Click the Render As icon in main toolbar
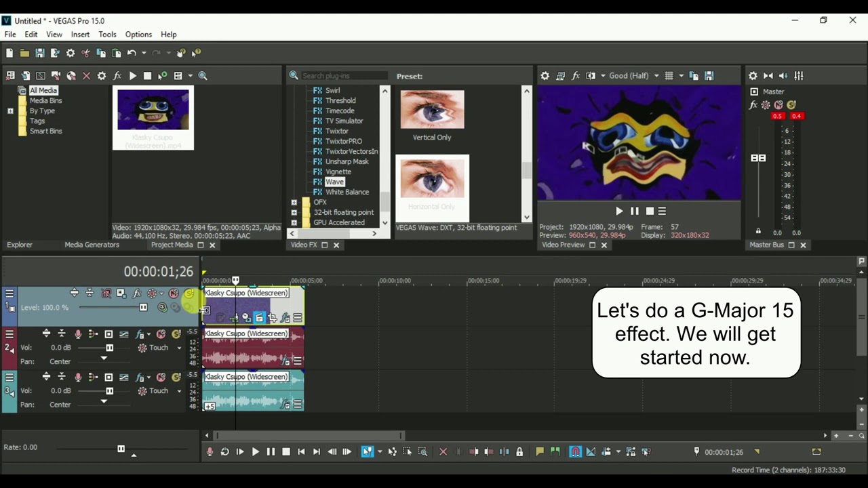868x488 pixels. tap(55, 53)
